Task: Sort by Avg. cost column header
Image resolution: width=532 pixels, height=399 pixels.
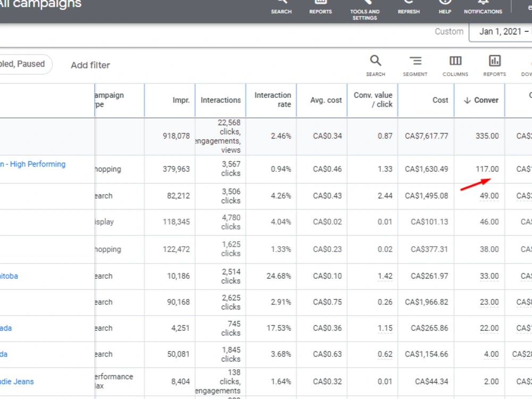Action: pos(326,100)
